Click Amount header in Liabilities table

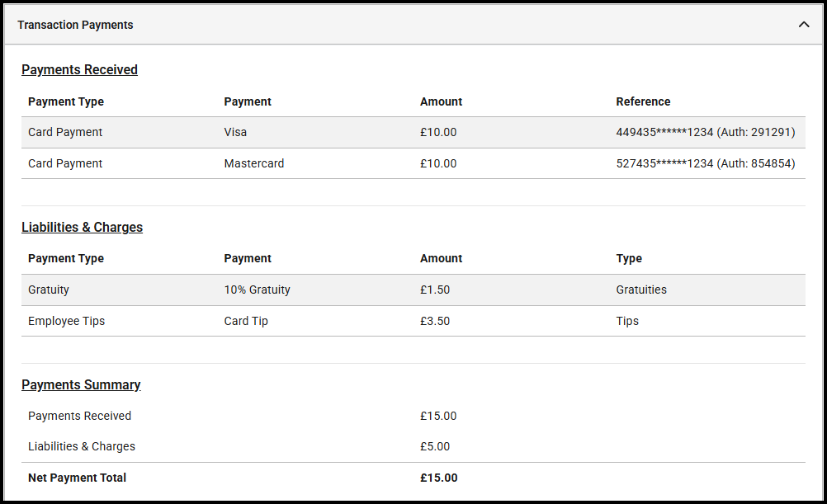coord(441,258)
